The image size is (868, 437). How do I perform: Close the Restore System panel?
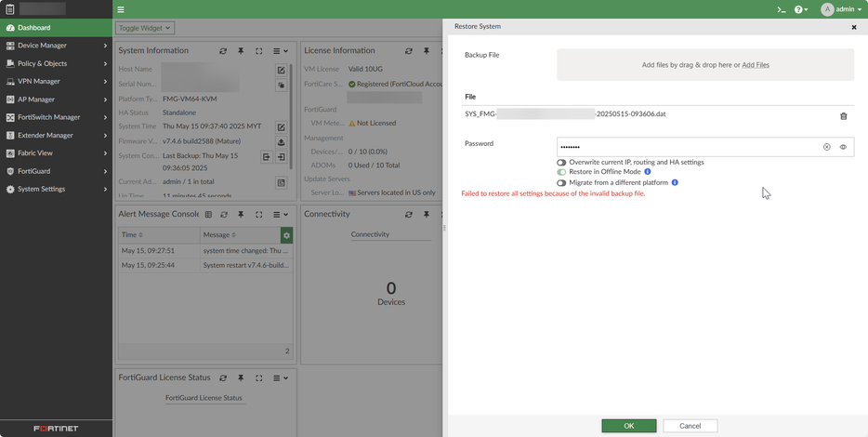coord(854,27)
